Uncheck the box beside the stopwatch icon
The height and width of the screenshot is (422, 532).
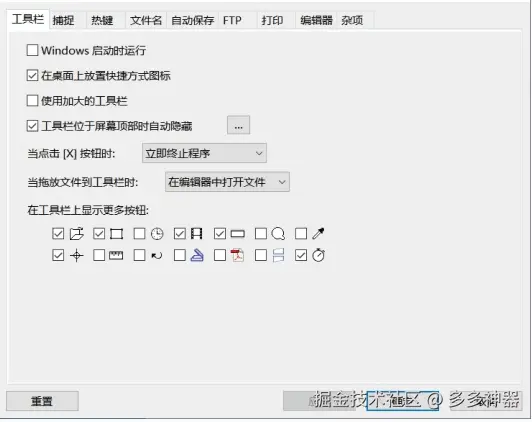pyautogui.click(x=301, y=255)
